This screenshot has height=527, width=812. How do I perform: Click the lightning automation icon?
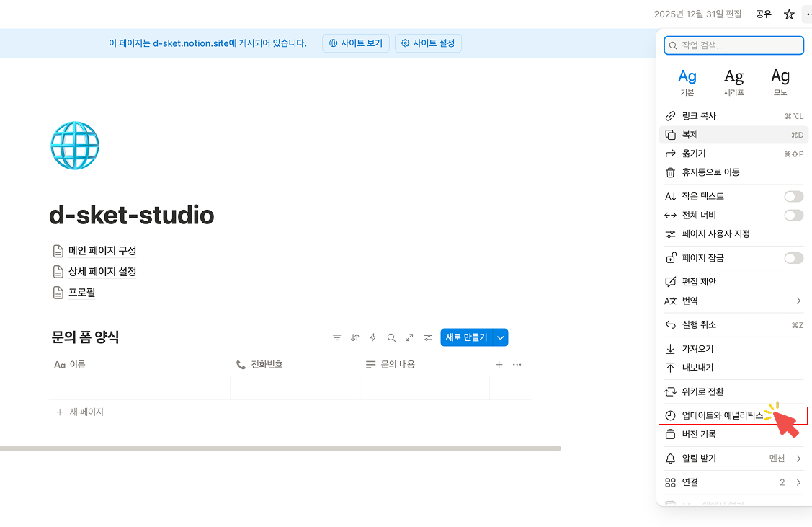(372, 337)
